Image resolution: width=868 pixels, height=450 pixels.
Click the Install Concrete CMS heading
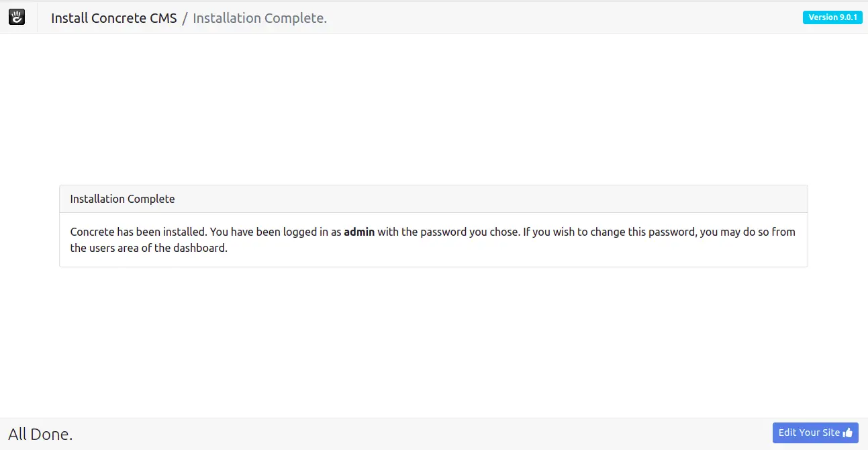[x=114, y=18]
